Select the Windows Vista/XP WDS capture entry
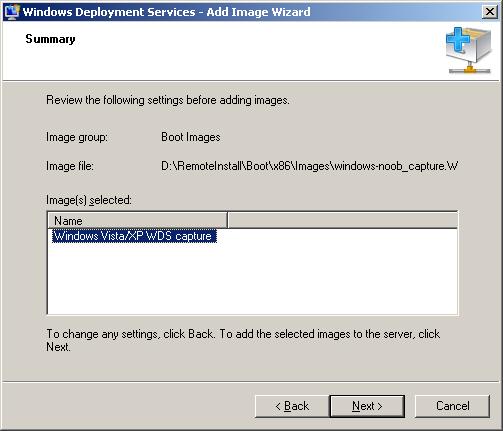The height and width of the screenshot is (431, 503). (x=134, y=236)
